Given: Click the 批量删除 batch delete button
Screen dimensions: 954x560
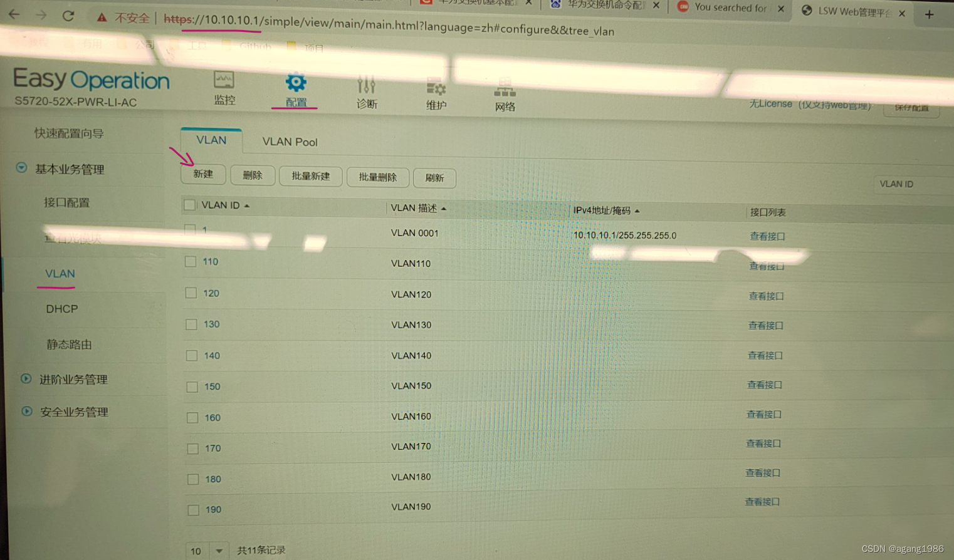Looking at the screenshot, I should coord(378,178).
